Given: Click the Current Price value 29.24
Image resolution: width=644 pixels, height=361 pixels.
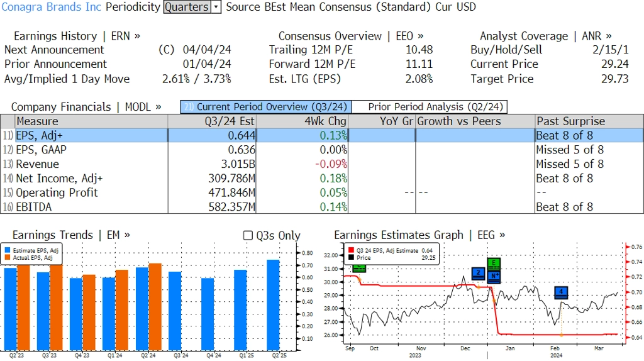Looking at the screenshot, I should tap(615, 64).
